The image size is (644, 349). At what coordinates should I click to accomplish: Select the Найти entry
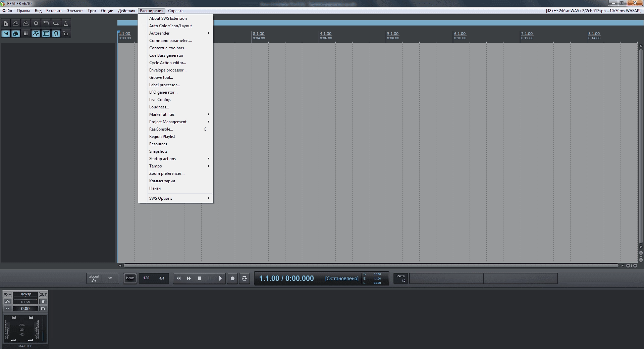175,188
